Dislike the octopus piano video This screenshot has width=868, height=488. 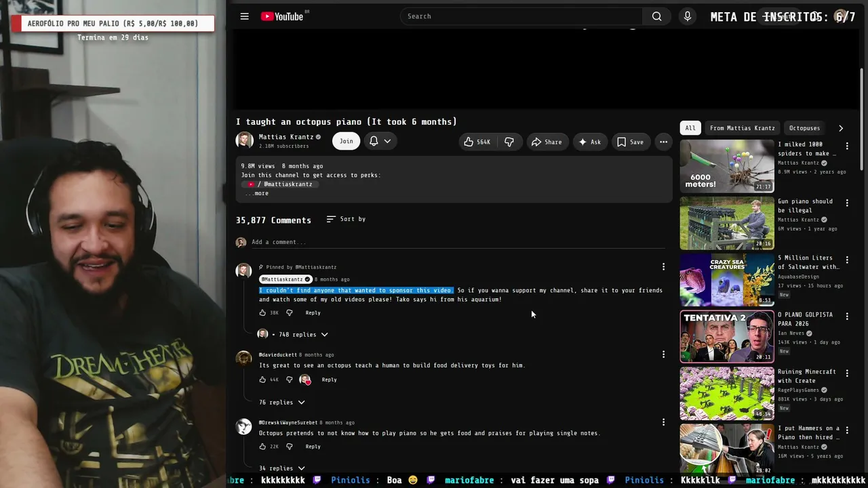point(509,142)
